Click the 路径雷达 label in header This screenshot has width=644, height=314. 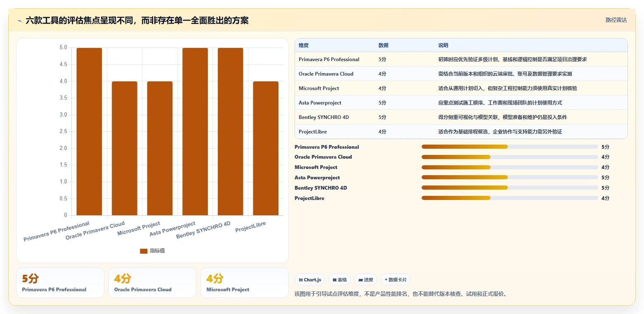(x=616, y=20)
